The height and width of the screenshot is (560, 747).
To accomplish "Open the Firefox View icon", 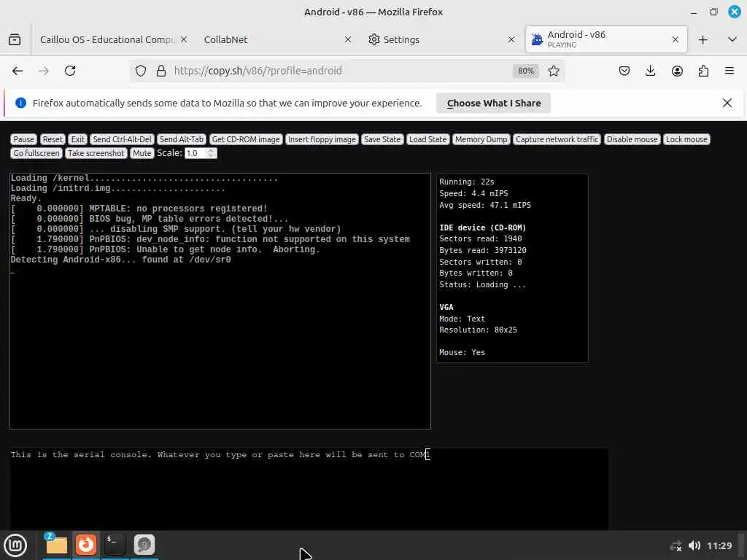I will click(x=15, y=39).
